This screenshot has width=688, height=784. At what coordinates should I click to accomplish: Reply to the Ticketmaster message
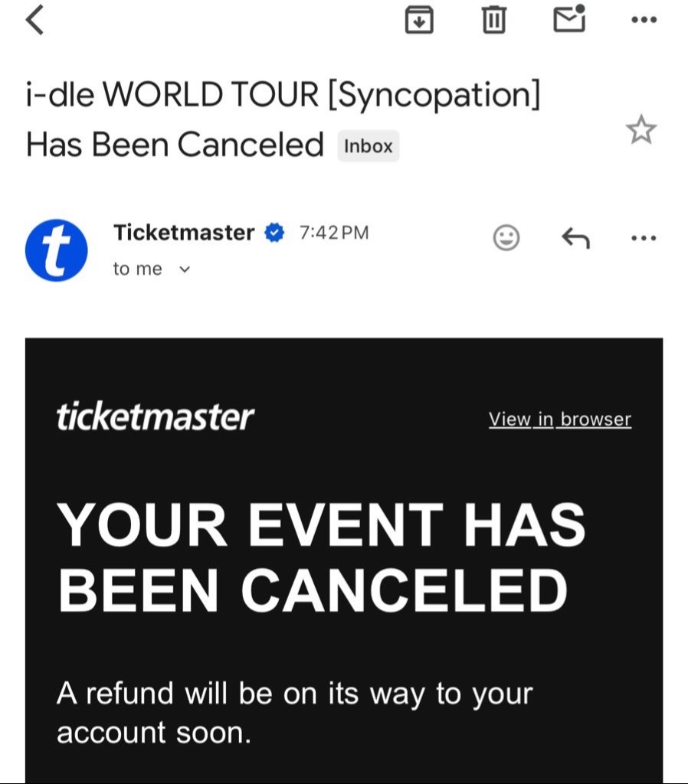click(575, 237)
